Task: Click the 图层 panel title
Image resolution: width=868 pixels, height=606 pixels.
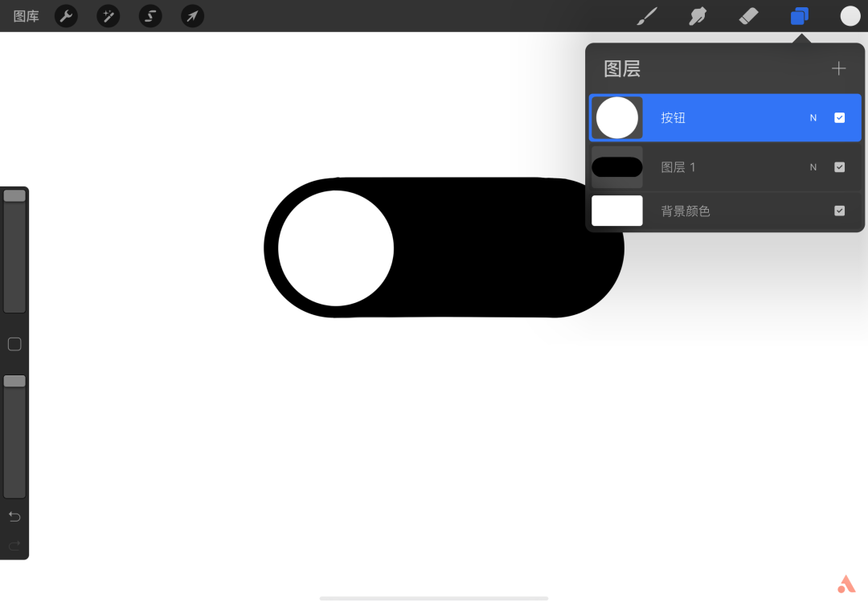Action: tap(621, 68)
